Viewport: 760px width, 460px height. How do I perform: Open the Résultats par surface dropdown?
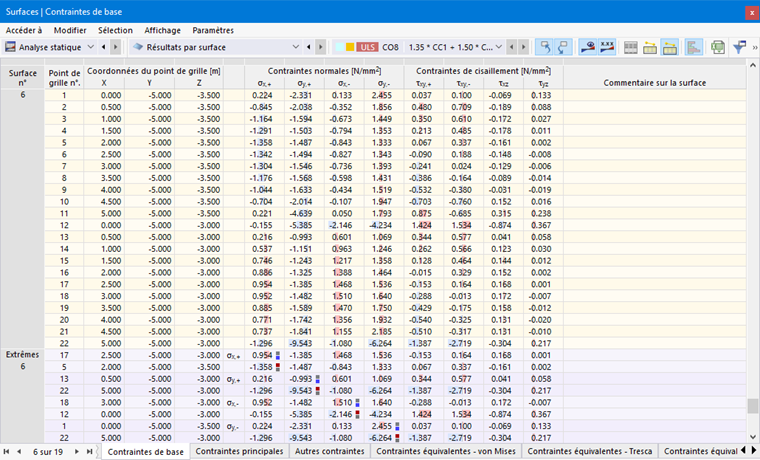296,48
